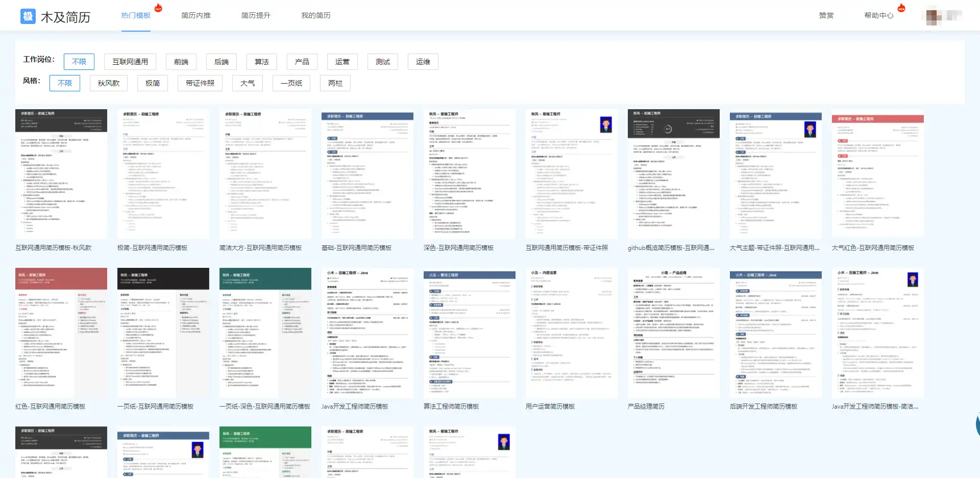Open 基础-互联网通用简历模板 thumbnail
980x478 pixels.
[x=367, y=174]
